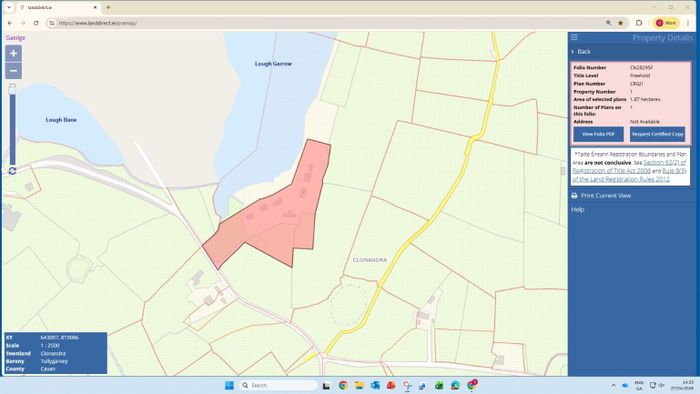The height and width of the screenshot is (394, 700).
Task: Open the Help menu item
Action: pos(578,209)
